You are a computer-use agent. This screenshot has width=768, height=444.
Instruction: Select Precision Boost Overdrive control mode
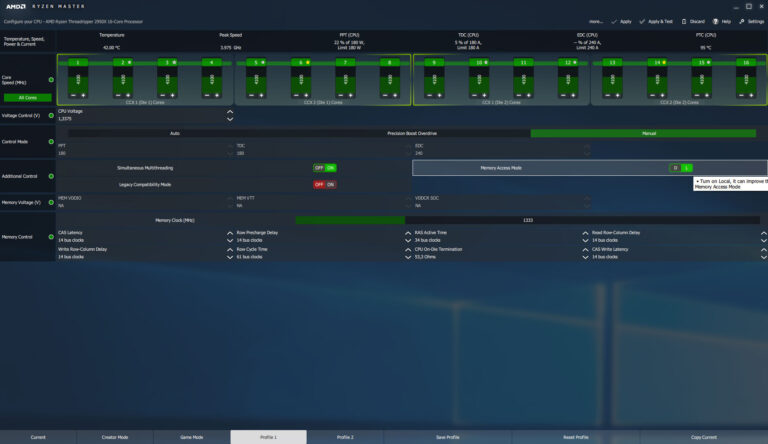(x=412, y=133)
